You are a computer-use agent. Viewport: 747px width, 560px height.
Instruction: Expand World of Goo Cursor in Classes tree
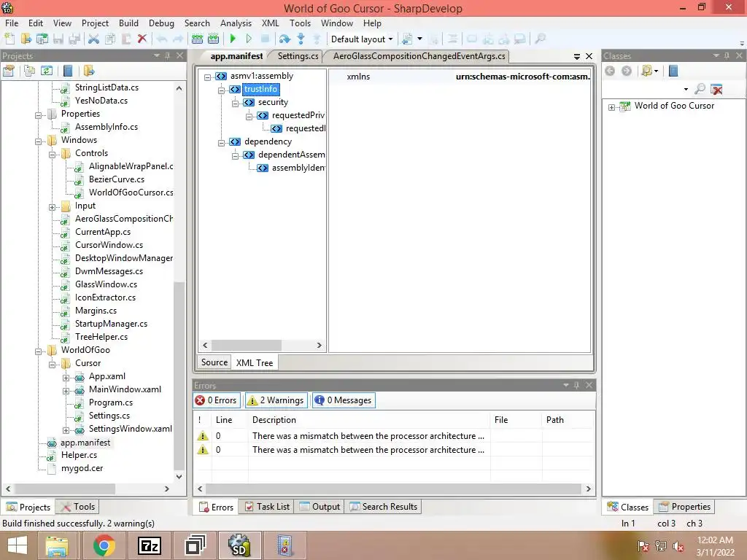(611, 107)
